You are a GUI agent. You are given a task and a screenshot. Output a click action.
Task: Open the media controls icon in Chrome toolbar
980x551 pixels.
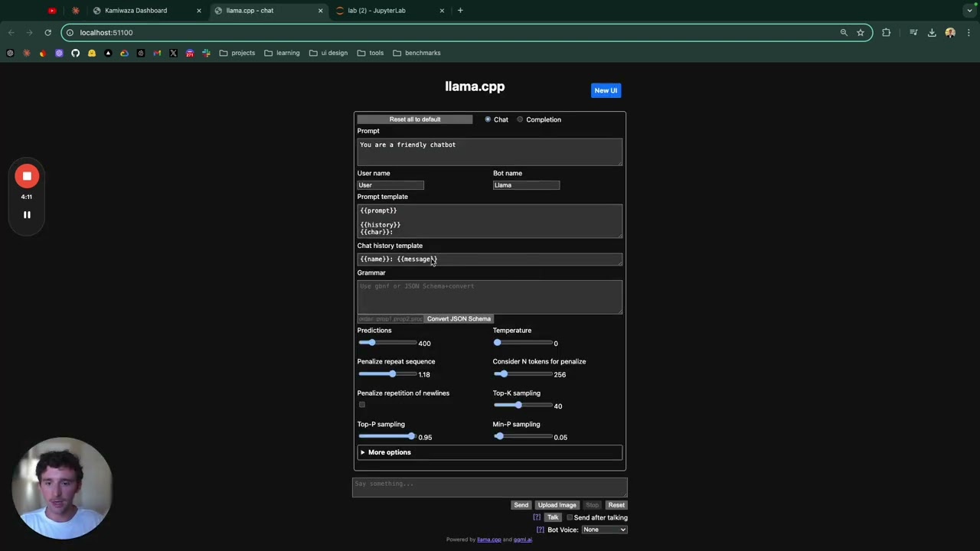point(913,32)
